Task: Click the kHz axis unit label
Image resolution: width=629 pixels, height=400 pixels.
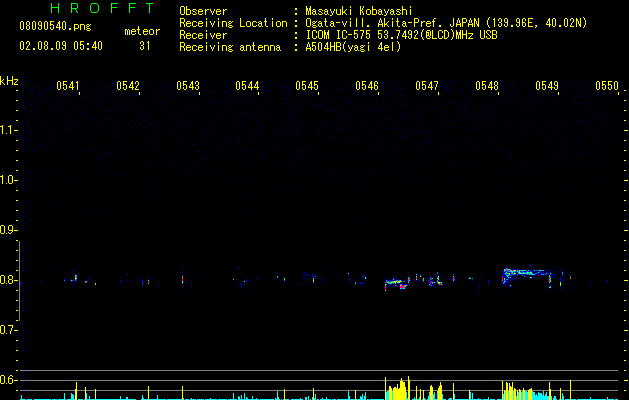Action: tap(9, 81)
